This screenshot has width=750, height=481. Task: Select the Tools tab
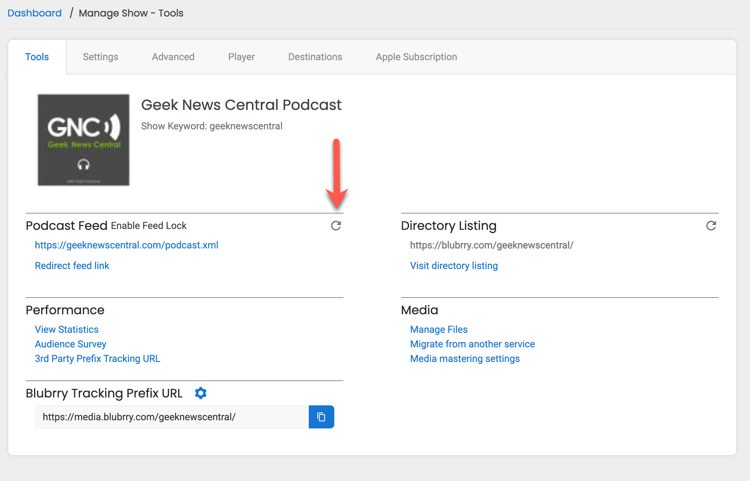tap(37, 57)
